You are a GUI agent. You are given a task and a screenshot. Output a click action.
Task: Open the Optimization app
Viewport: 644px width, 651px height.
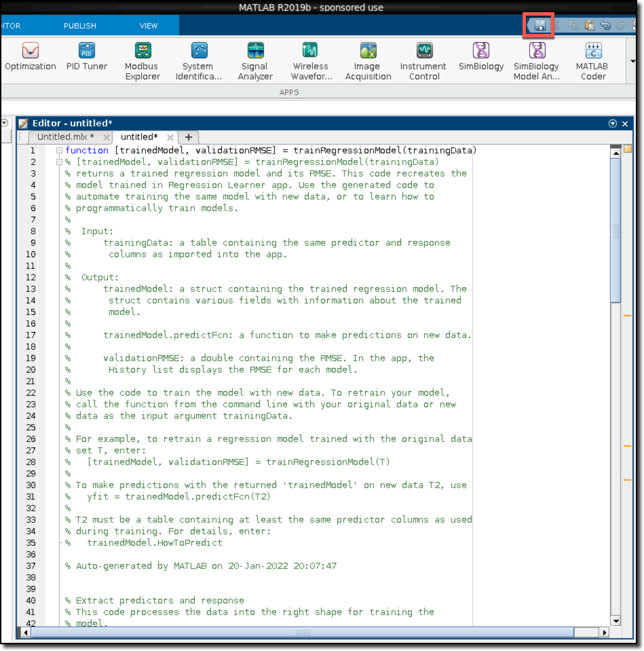[31, 56]
